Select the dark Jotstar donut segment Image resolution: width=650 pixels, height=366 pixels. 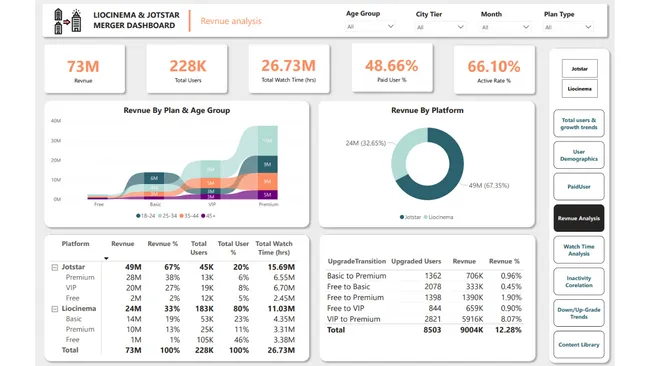pos(454,174)
